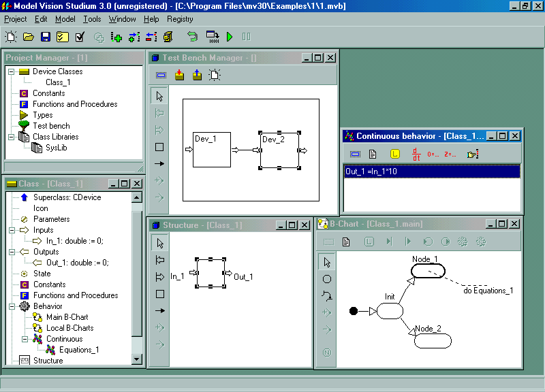Image resolution: width=545 pixels, height=392 pixels.
Task: Collapse the Continuous node in Class panel
Action: [x=25, y=339]
